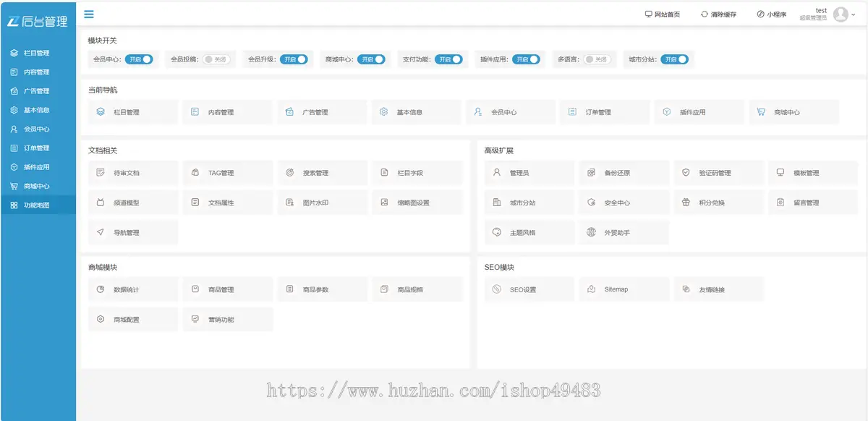Click the 网站首页 monitor icon
This screenshot has height=421, width=868.
(648, 14)
